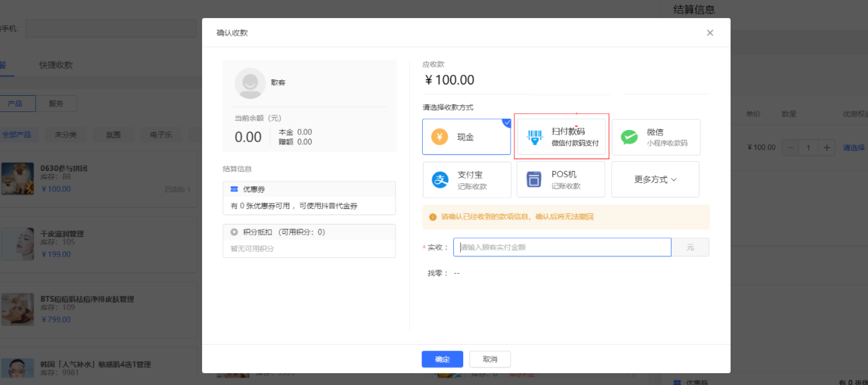
Task: Click the mobile number field in background
Action: click(111, 29)
